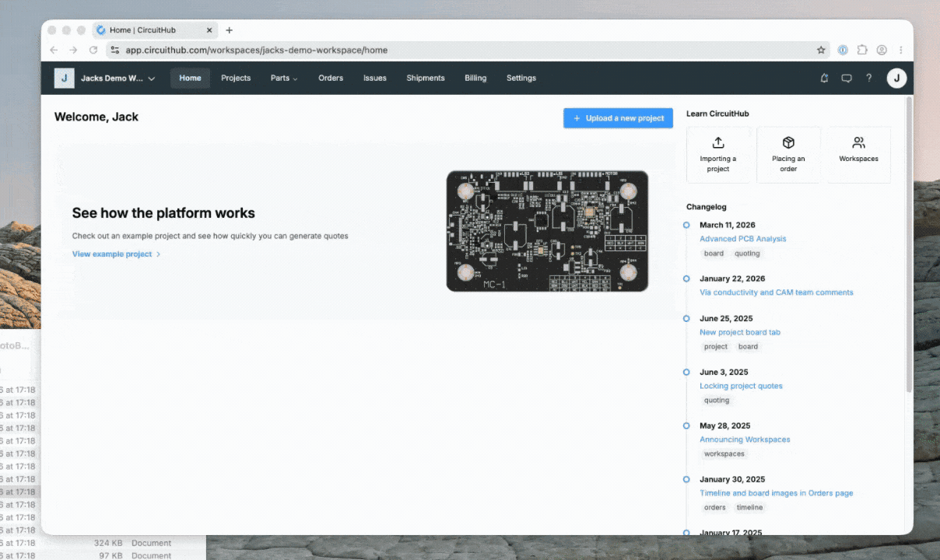Viewport: 940px width, 560px height.
Task: Open Importing a project guide card
Action: point(718,155)
